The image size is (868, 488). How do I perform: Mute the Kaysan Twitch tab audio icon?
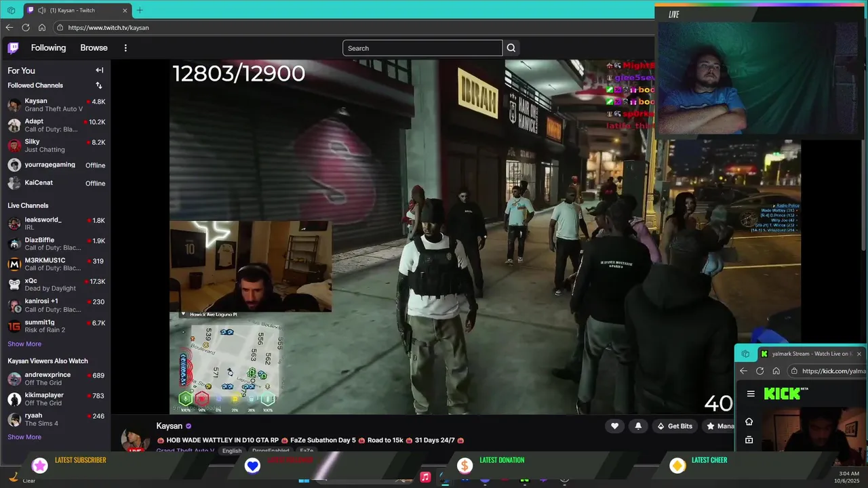(42, 10)
